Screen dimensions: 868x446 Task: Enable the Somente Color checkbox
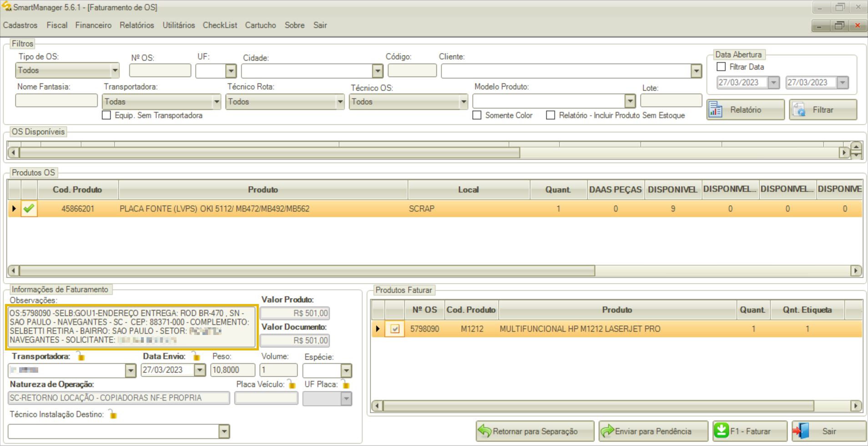point(477,115)
